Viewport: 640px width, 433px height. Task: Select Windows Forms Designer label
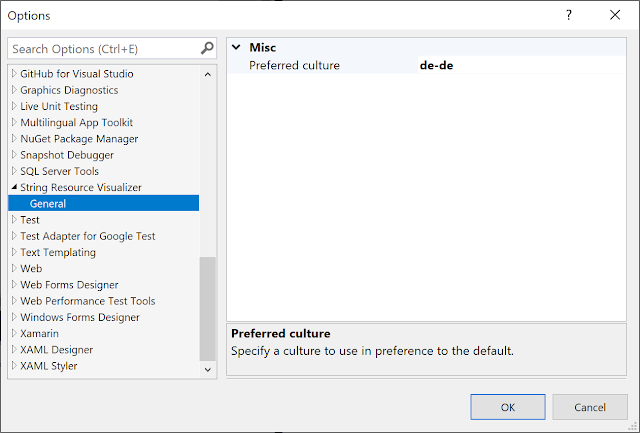tap(80, 317)
